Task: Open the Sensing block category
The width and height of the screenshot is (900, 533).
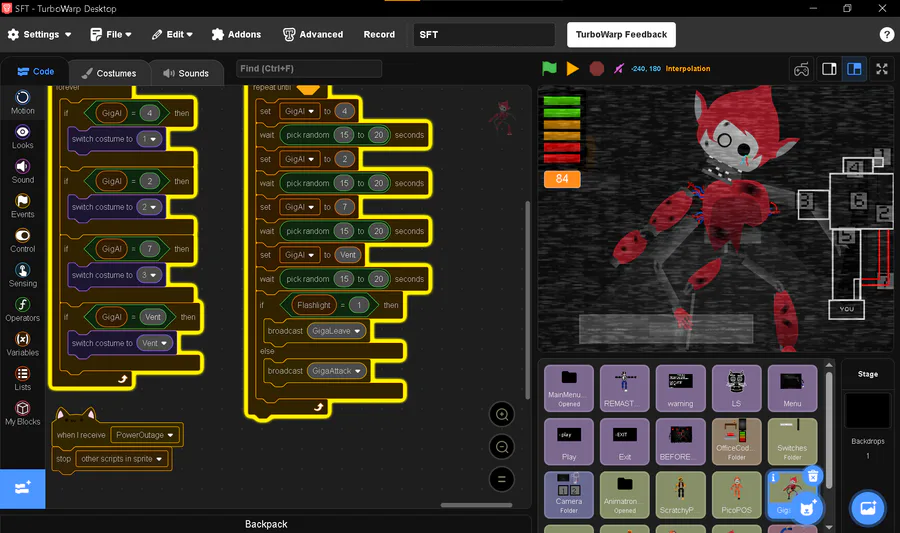Action: coord(22,275)
